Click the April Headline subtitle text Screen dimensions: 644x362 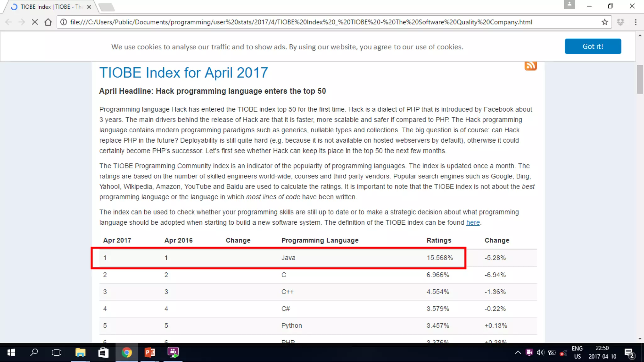point(213,91)
